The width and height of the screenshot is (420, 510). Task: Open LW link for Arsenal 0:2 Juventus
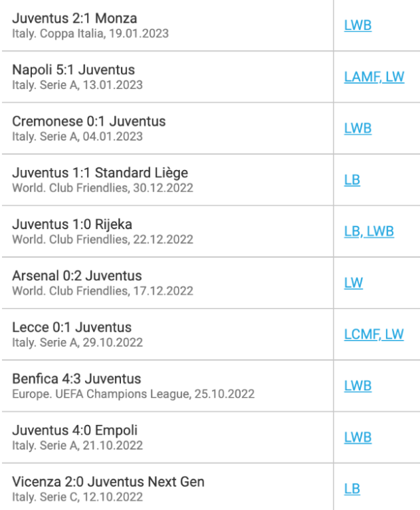[x=353, y=283]
